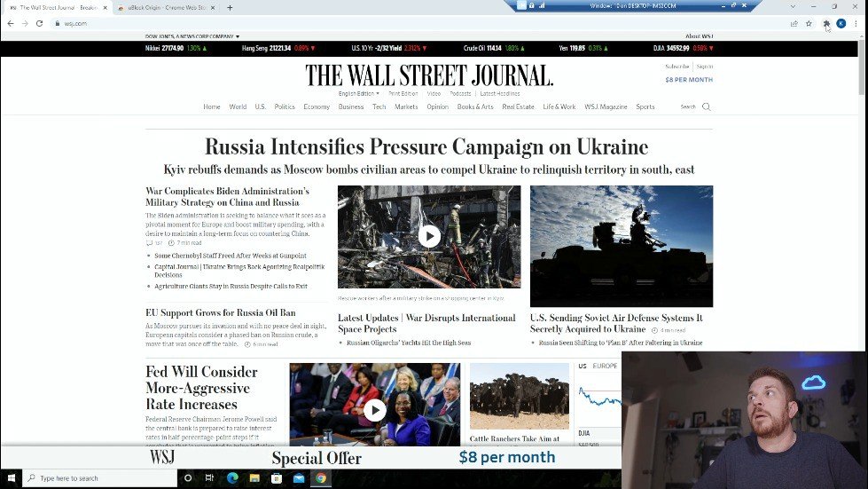Screen dimensions: 868x489
Task: Open Home section in navigation
Action: click(x=212, y=106)
